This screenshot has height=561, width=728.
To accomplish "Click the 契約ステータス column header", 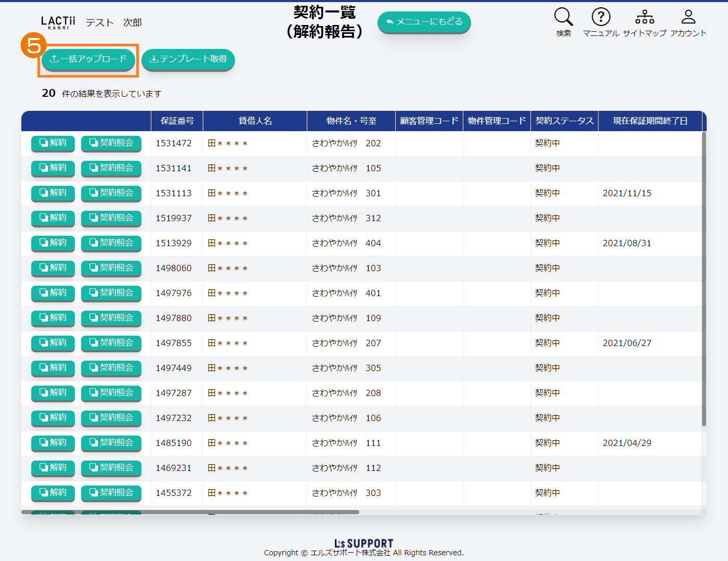I will [564, 121].
